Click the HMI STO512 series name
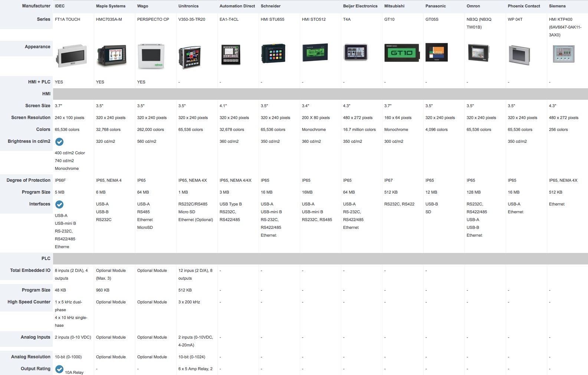 click(314, 19)
